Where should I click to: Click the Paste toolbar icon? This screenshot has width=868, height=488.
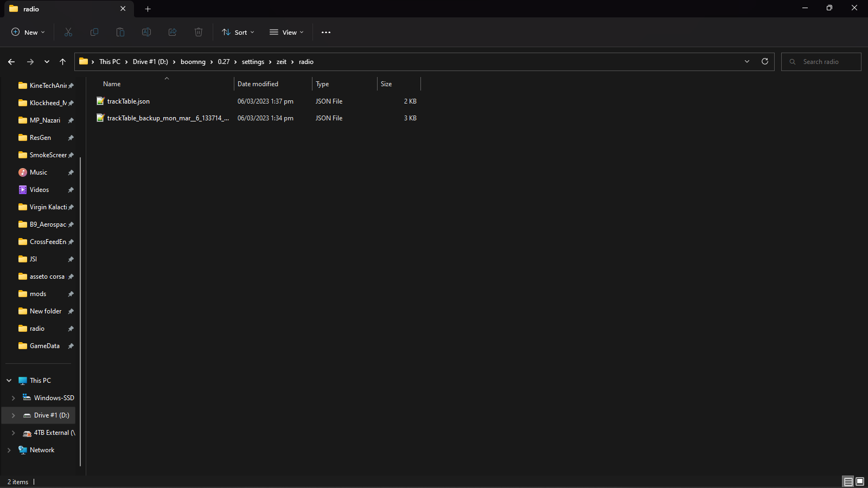(x=120, y=33)
